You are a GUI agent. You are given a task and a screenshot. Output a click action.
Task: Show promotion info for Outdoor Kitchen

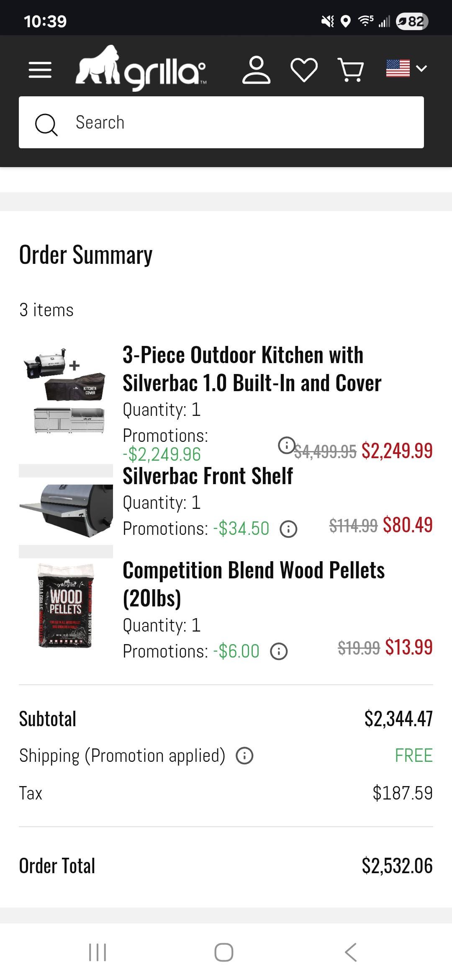click(286, 445)
